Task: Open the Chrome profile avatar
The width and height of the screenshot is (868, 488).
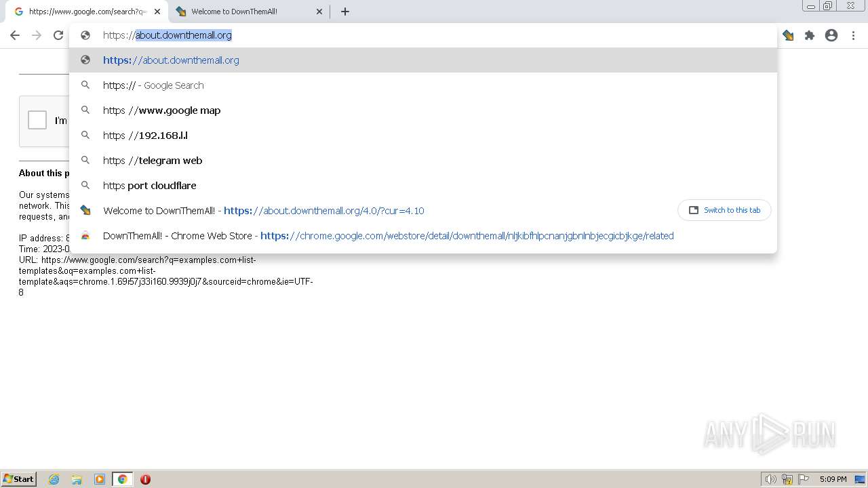Action: [831, 35]
